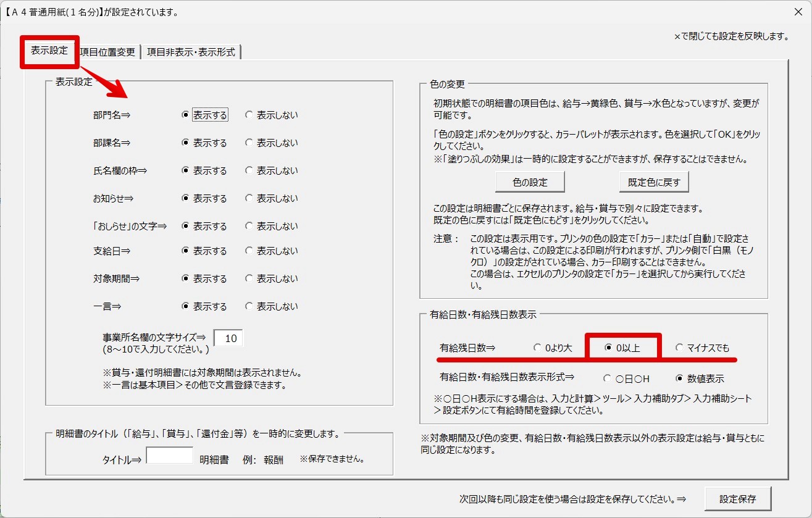The image size is (812, 518).
Task: Choose 表示する for 「おしらせ」の文字
Action: coord(185,226)
